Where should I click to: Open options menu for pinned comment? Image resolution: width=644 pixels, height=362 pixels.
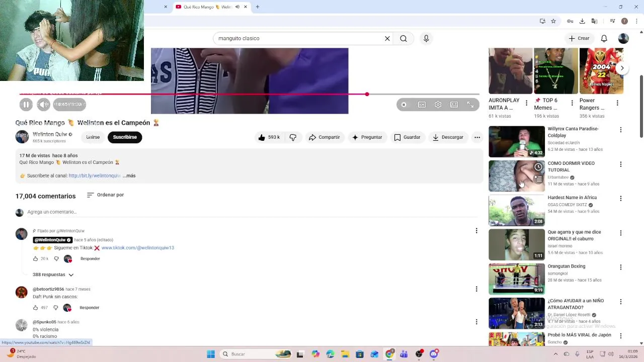[x=476, y=231]
